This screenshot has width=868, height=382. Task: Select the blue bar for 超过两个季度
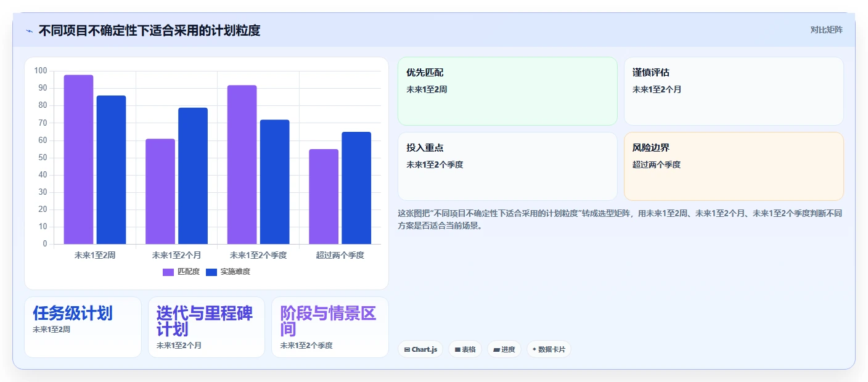pyautogui.click(x=356, y=188)
